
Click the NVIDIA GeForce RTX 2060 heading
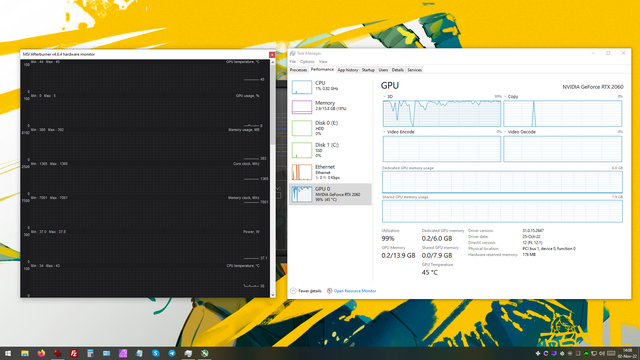593,87
